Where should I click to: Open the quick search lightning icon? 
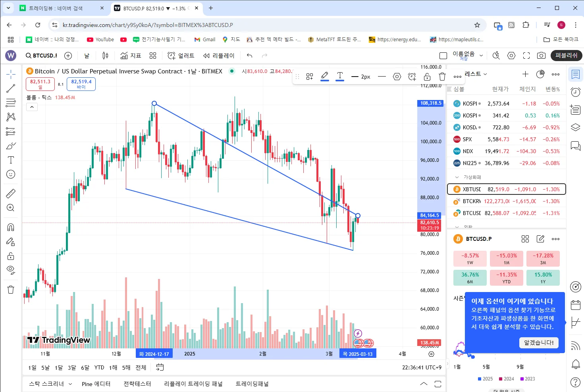496,56
